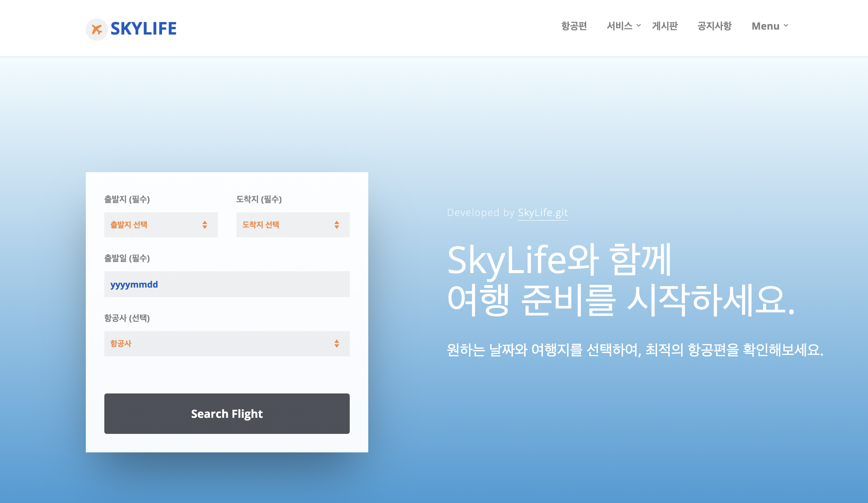The height and width of the screenshot is (503, 868).
Task: Click the 항공사 select arrow icon
Action: [x=336, y=343]
